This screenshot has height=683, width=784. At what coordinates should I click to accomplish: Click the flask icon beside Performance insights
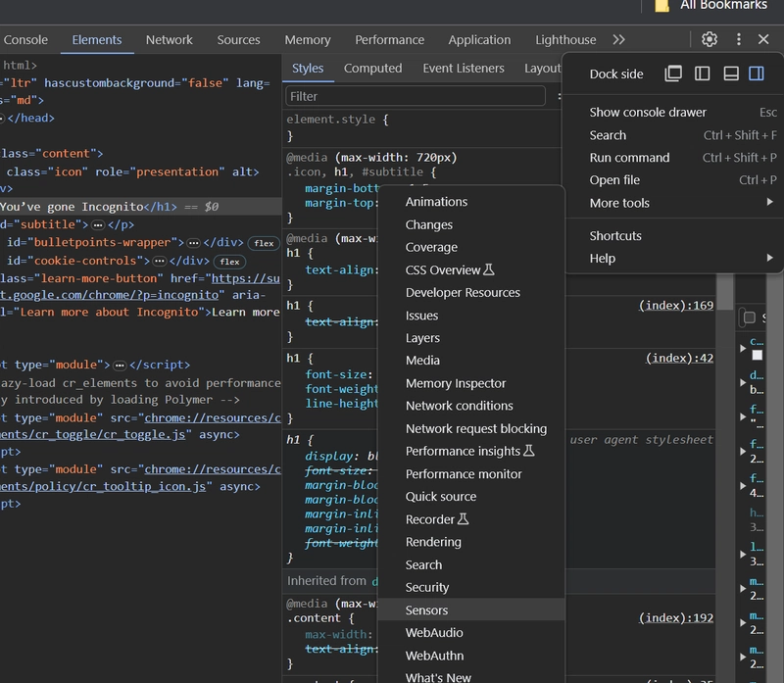click(528, 451)
